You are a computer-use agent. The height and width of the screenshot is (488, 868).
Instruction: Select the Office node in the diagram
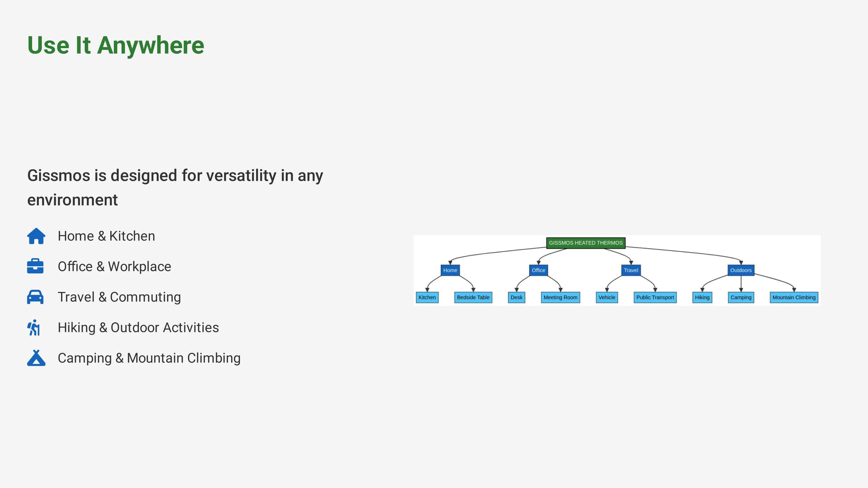coord(538,270)
